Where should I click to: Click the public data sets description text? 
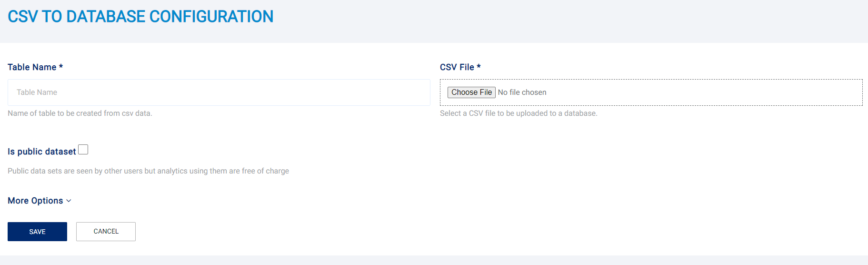pos(148,171)
